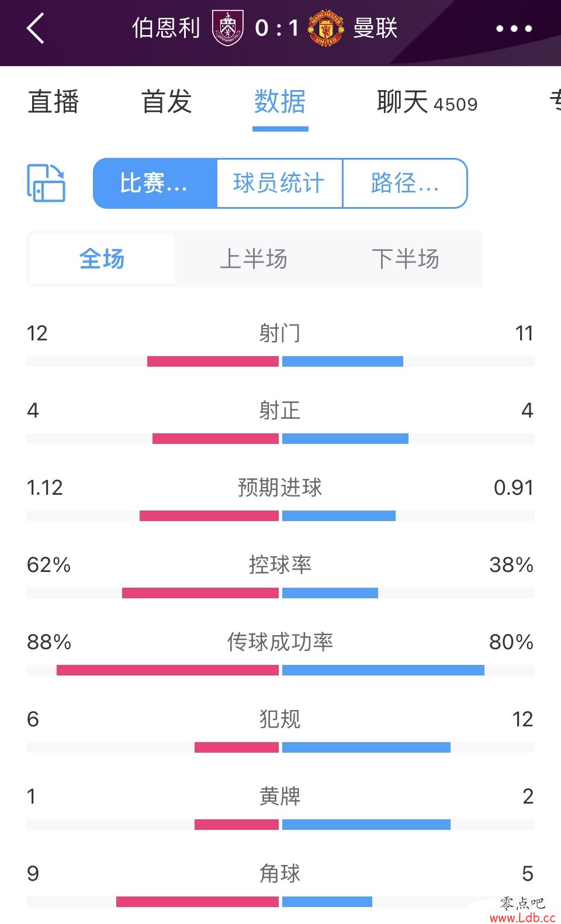The width and height of the screenshot is (561, 924).
Task: Tap the 预期进球 stat label
Action: click(x=280, y=487)
